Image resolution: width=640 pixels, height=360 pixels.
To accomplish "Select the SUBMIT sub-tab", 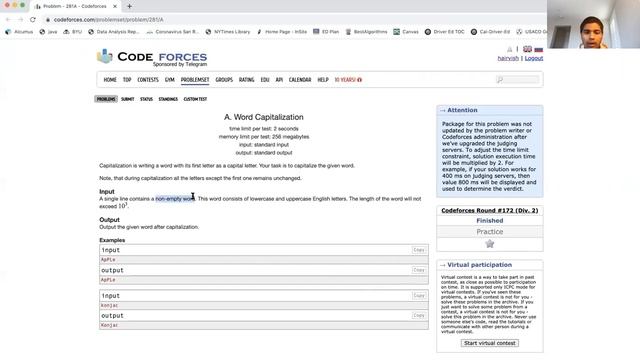I will 127,99.
